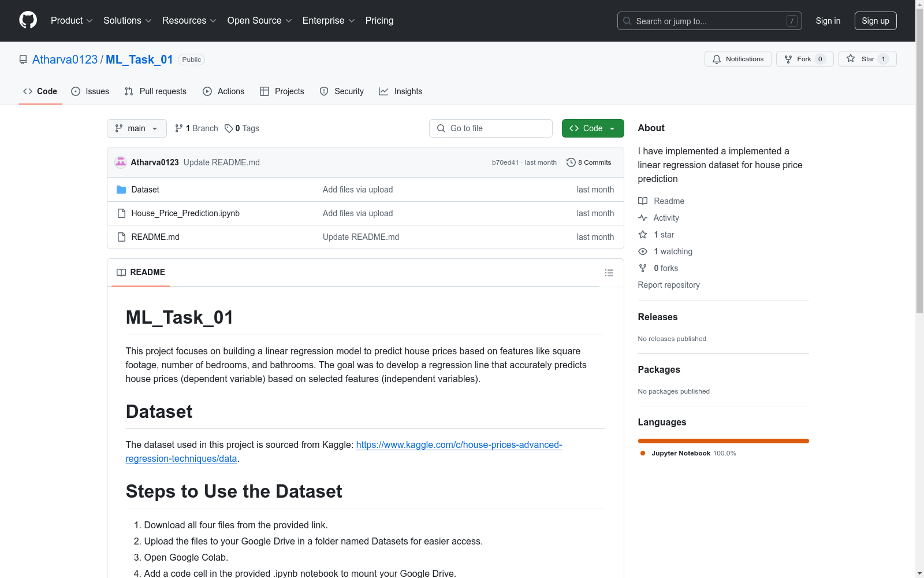The width and height of the screenshot is (924, 578).
Task: Click 'Add files via upload' in Dataset row
Action: coord(357,190)
